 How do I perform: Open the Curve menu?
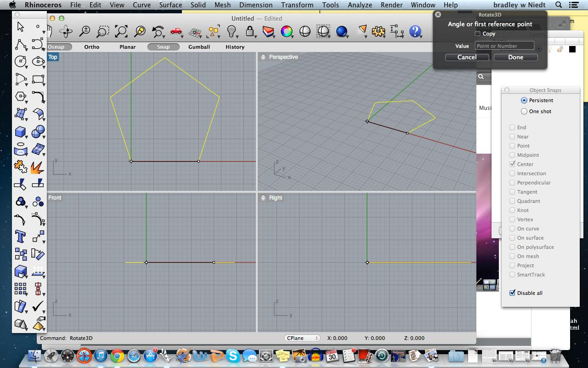click(141, 5)
